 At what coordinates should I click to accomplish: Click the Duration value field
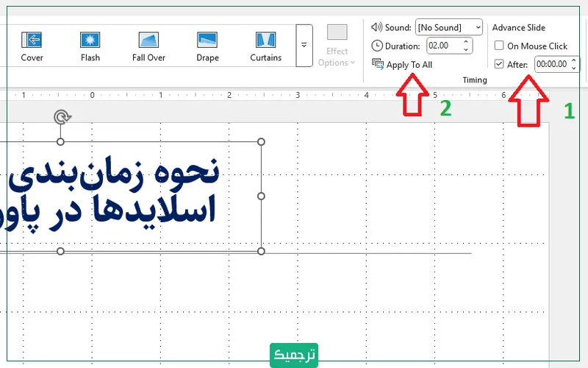click(x=445, y=46)
